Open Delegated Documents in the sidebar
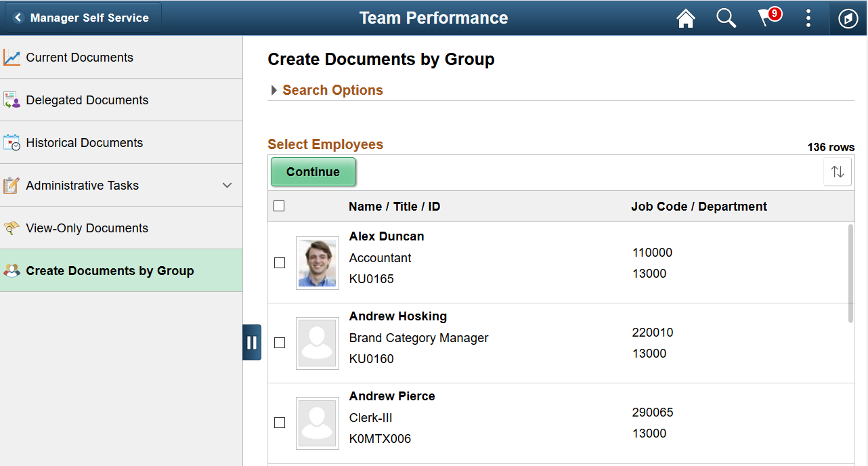 [x=121, y=100]
